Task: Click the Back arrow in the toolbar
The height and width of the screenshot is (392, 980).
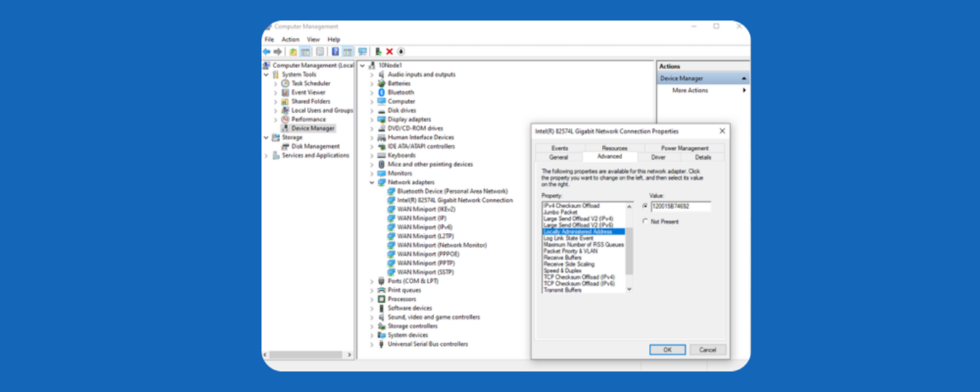Action: click(267, 52)
